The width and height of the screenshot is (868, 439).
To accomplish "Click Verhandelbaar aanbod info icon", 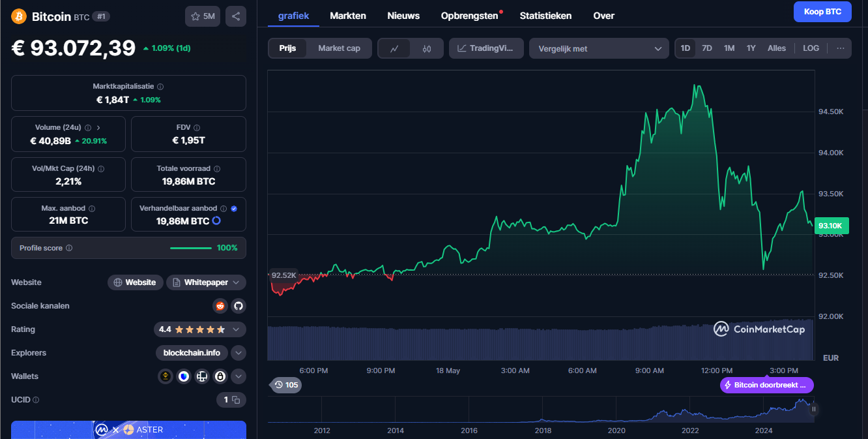I will click(224, 209).
